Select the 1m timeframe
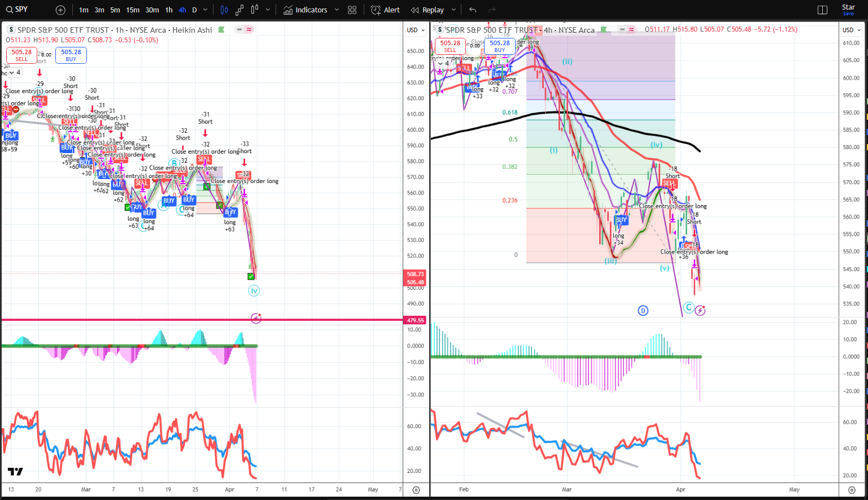Viewport: 868px width, 500px height. pos(84,10)
